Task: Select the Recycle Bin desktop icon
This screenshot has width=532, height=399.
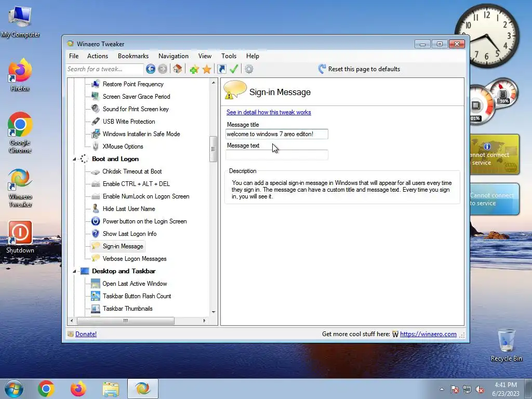Action: point(506,345)
